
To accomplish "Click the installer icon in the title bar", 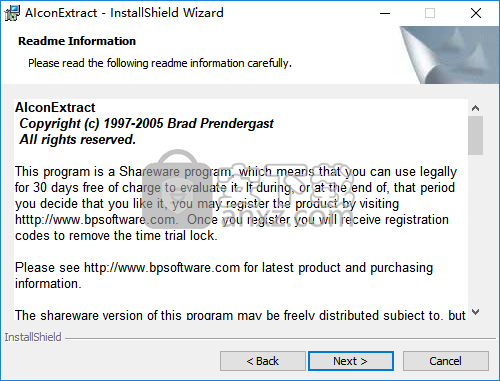I will click(x=12, y=13).
